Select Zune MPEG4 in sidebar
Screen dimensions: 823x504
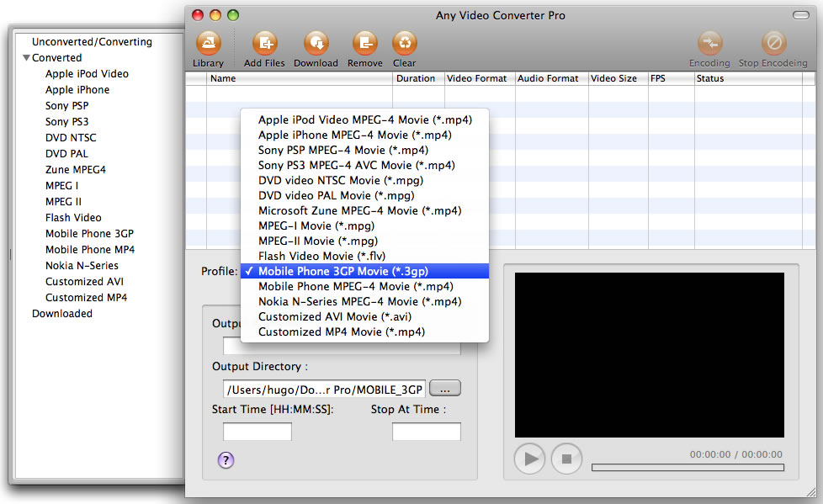coord(76,170)
